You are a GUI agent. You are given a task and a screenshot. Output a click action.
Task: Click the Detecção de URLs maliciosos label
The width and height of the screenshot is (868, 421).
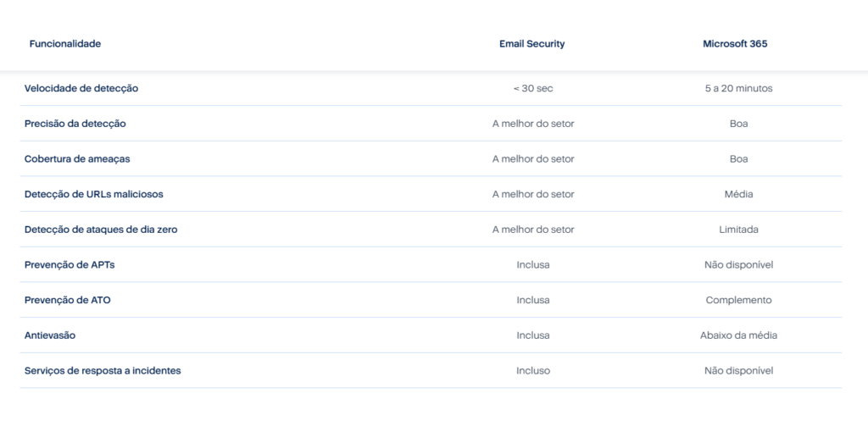tap(94, 194)
